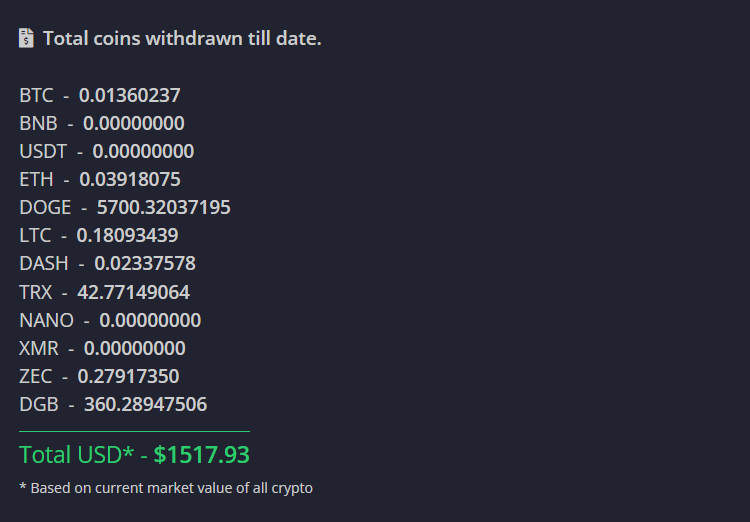750x522 pixels.
Task: Select the ETH value 0.03918075
Action: pos(130,180)
